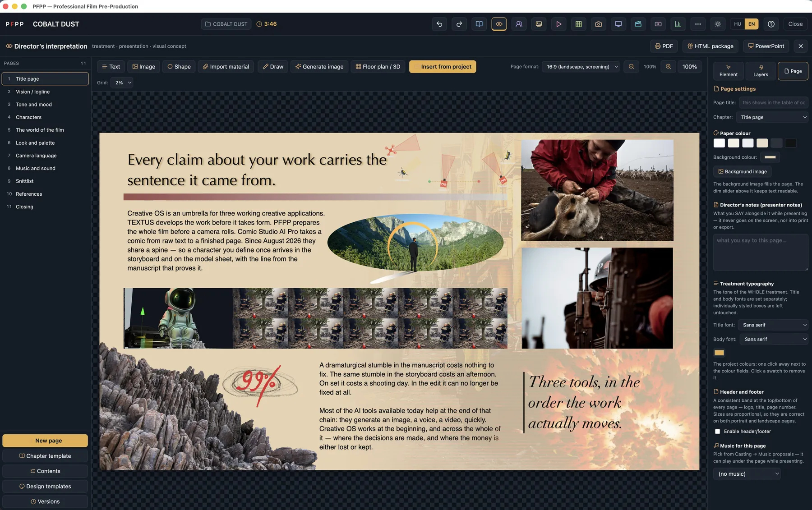Screen dimensions: 812x510
Task: Open the green grid icon
Action: [x=578, y=24]
